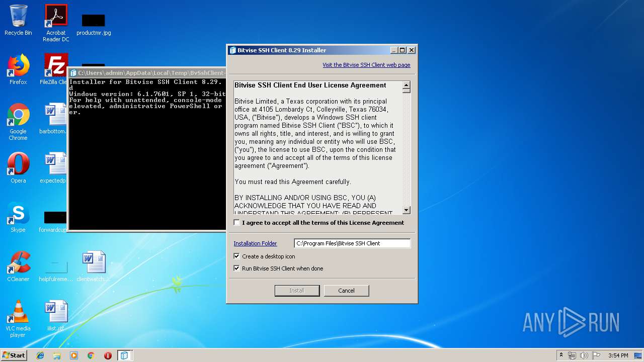Click Bitvise installer title bar icon
Image resolution: width=644 pixels, height=362 pixels.
[x=232, y=50]
